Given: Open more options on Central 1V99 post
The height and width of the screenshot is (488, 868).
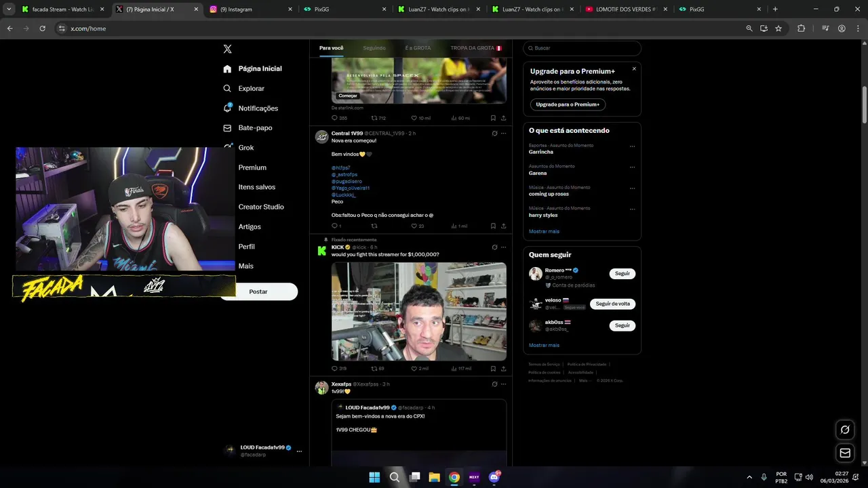Looking at the screenshot, I should [503, 134].
